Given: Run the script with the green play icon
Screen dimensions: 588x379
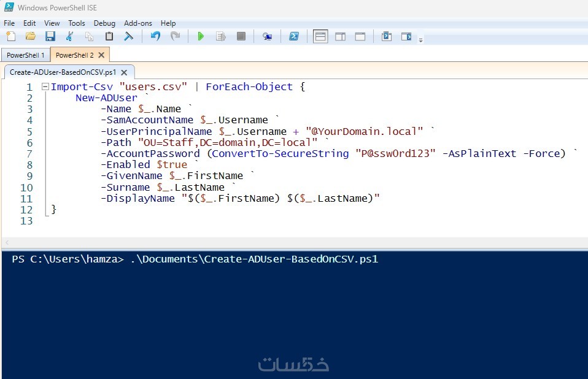Looking at the screenshot, I should (x=201, y=36).
